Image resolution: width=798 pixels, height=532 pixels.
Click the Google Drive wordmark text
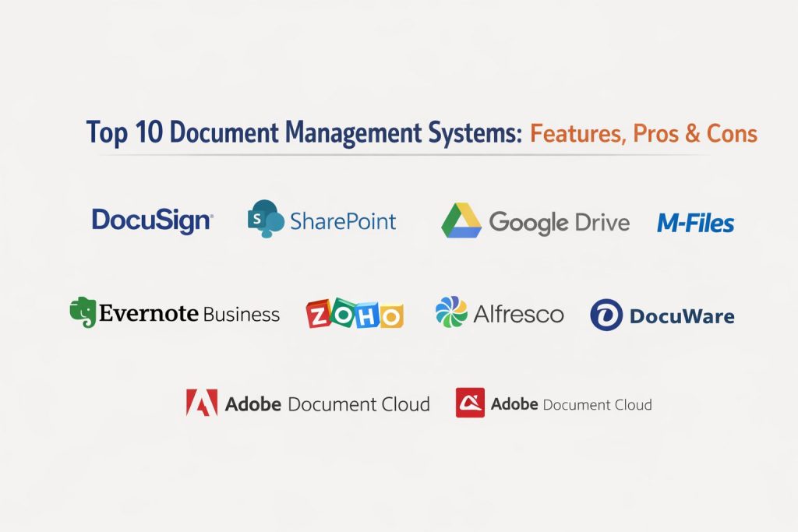[559, 223]
